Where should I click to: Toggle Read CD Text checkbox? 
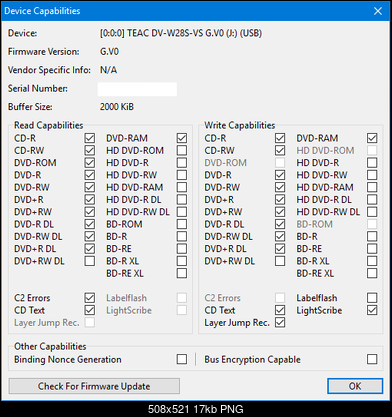point(90,310)
